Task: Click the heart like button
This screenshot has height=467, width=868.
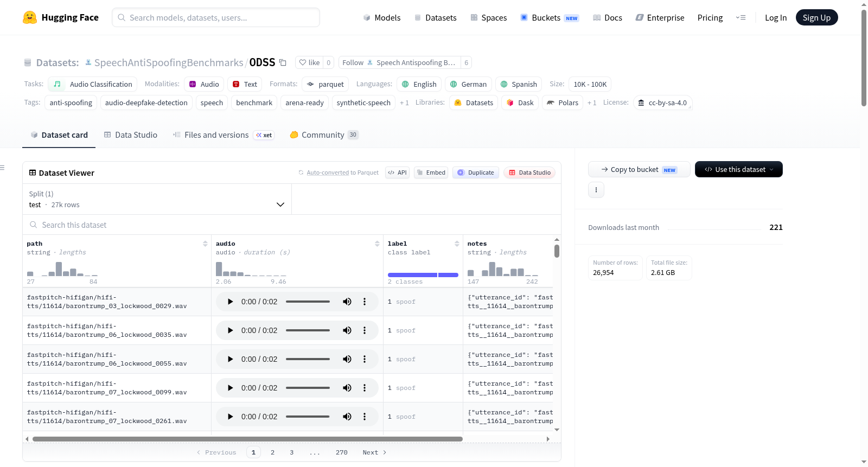Action: point(309,62)
